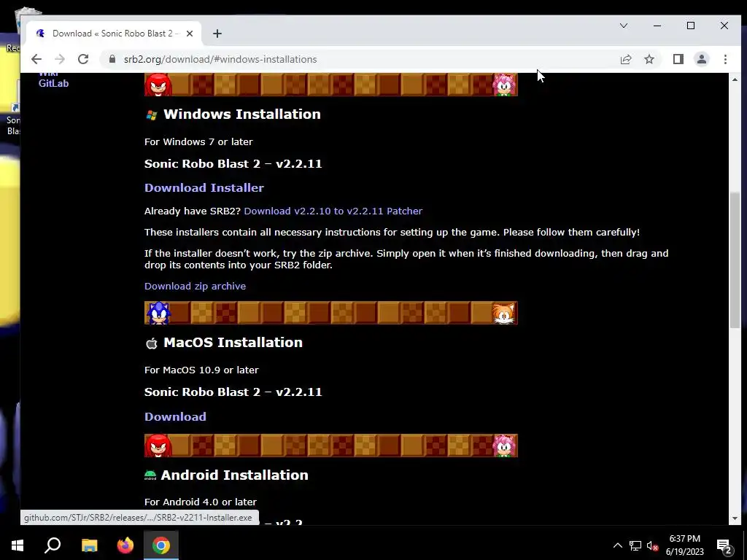This screenshot has width=747, height=560.
Task: Click the Windows Installation heading
Action: [242, 114]
